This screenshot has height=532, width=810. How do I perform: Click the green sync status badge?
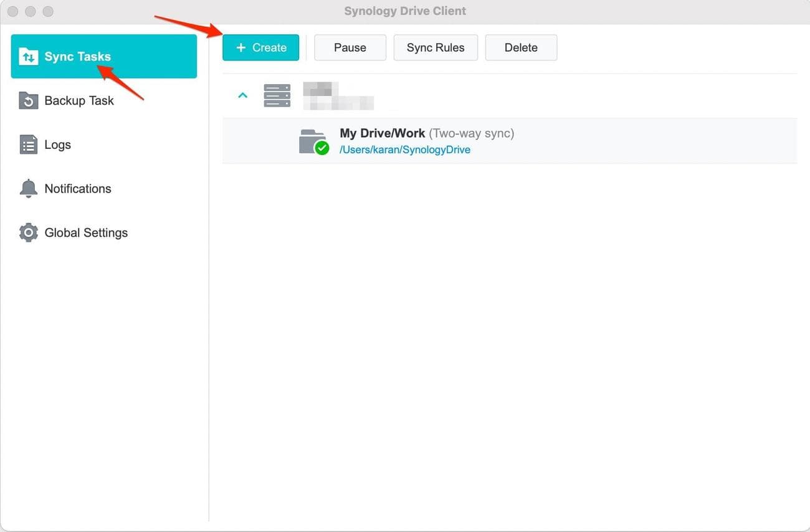pos(322,149)
